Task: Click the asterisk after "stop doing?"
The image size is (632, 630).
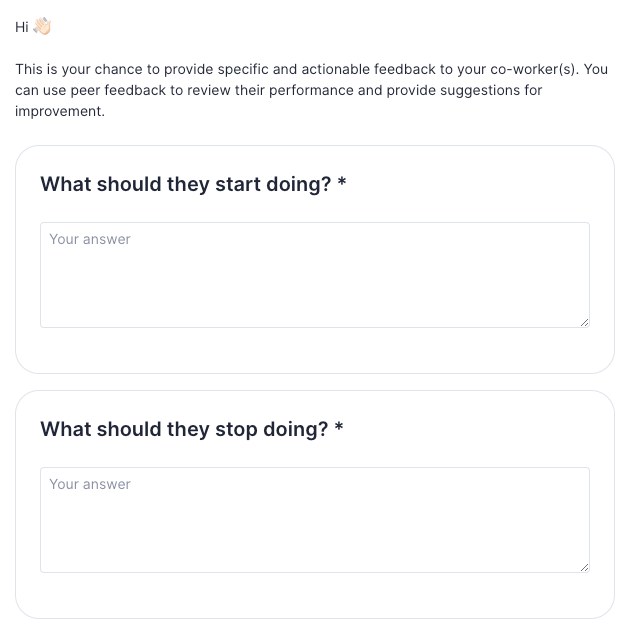Action: click(339, 429)
